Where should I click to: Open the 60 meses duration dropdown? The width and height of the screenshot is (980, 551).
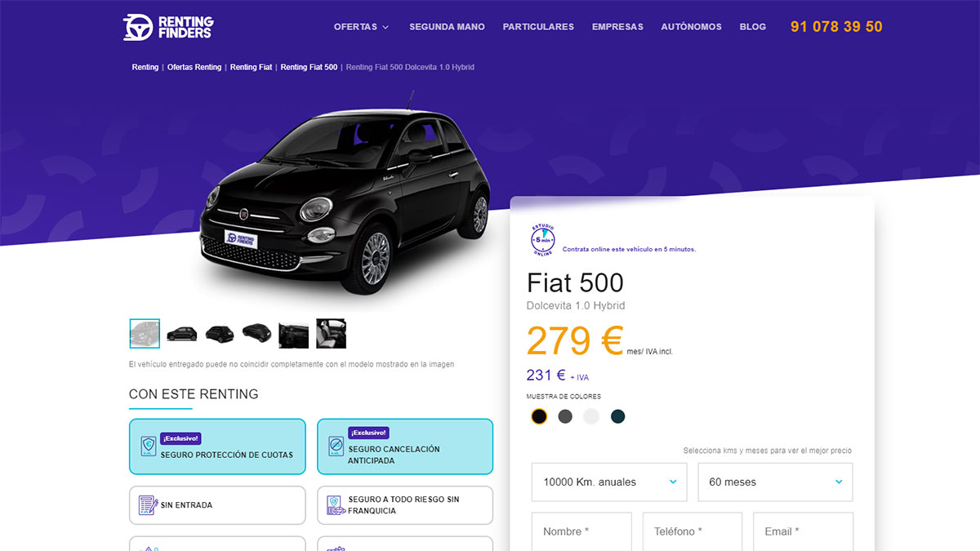pos(775,482)
